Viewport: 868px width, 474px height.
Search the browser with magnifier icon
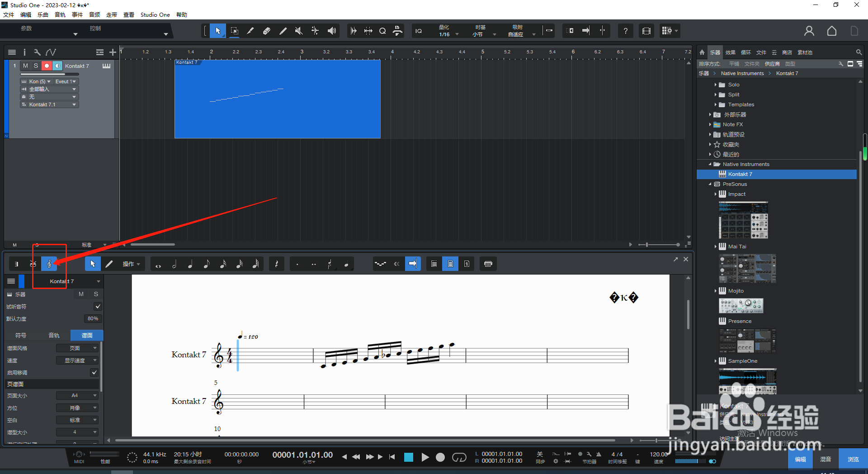859,52
